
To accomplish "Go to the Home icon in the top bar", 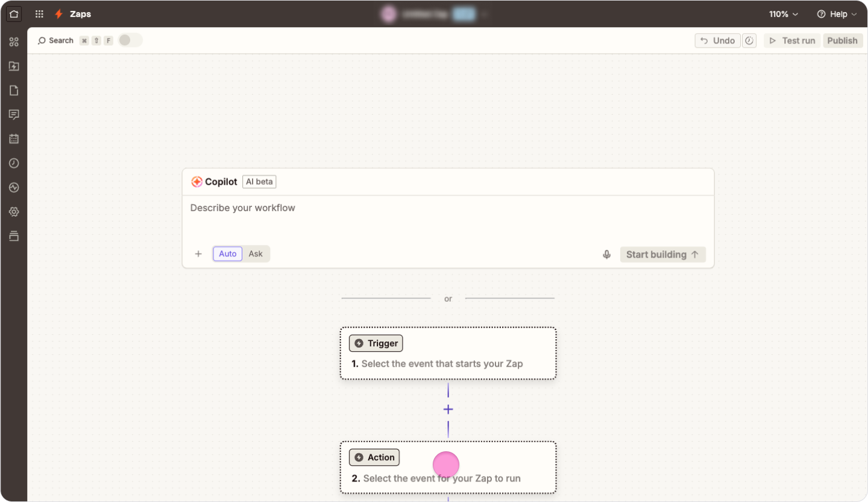I will (14, 14).
